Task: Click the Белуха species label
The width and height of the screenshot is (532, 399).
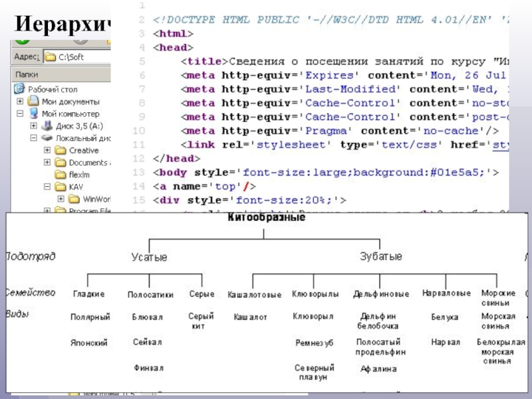Action: coord(444,317)
